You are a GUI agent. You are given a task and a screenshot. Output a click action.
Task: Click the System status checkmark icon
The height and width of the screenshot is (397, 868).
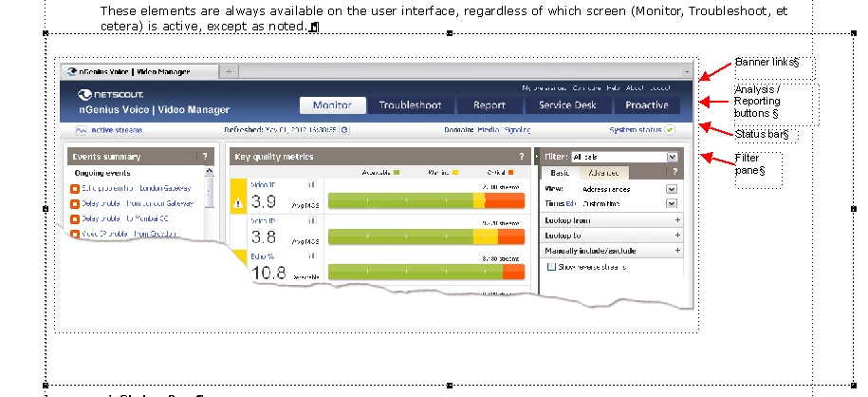pyautogui.click(x=670, y=130)
